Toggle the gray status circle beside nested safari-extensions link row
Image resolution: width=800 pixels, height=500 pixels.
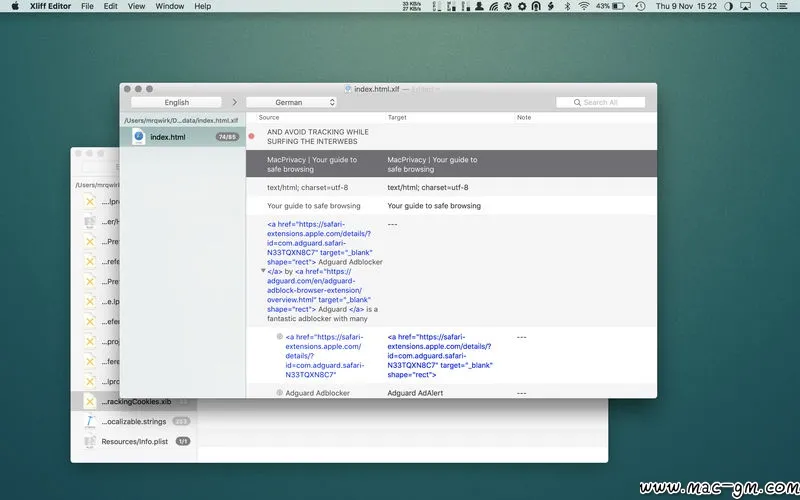(x=280, y=337)
